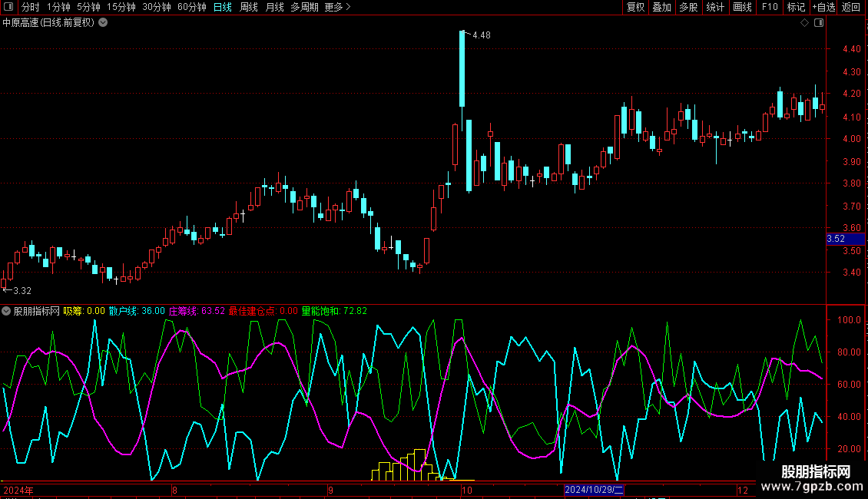Click the 最佳建仓点: 0.00 value
Viewport: 868px width, 499px height.
(x=263, y=311)
